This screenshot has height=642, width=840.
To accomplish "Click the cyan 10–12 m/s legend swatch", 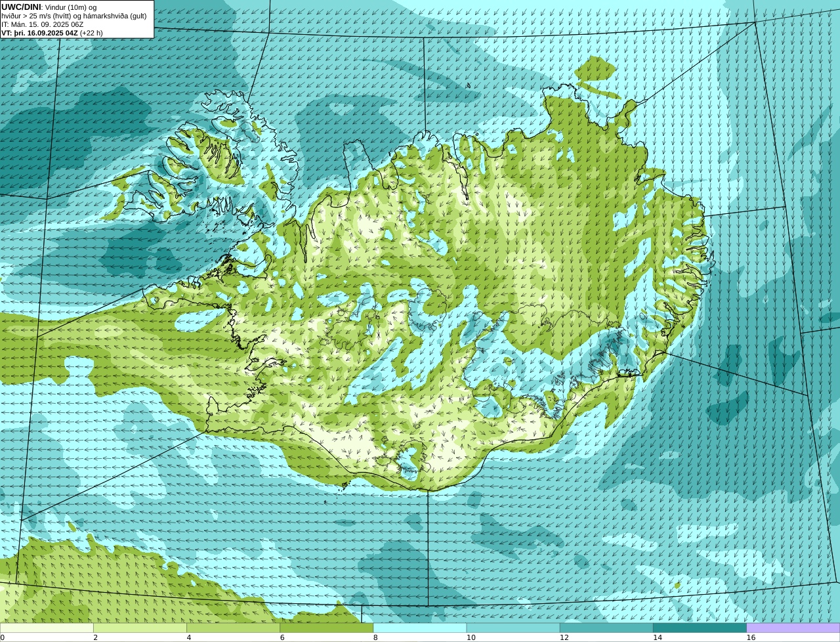I will (x=513, y=628).
